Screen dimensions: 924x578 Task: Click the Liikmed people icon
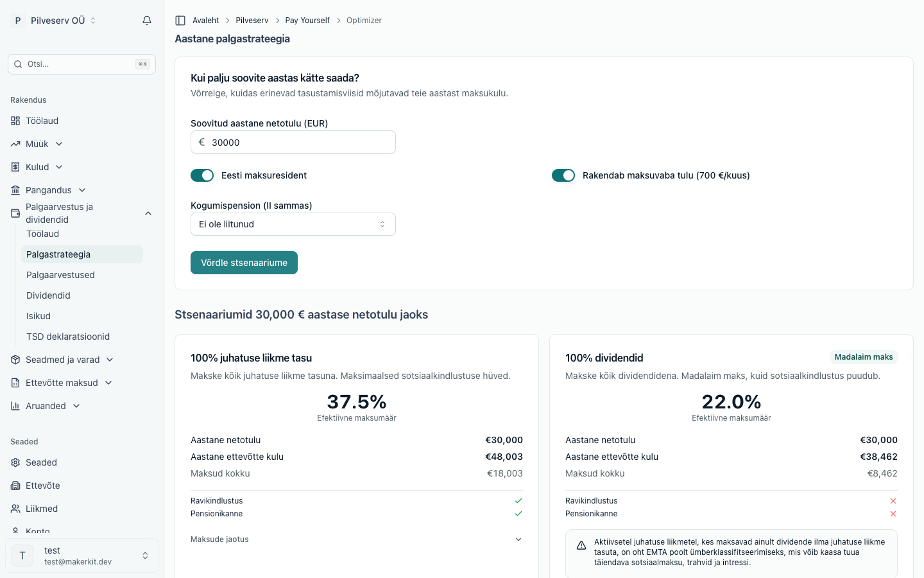pos(15,509)
